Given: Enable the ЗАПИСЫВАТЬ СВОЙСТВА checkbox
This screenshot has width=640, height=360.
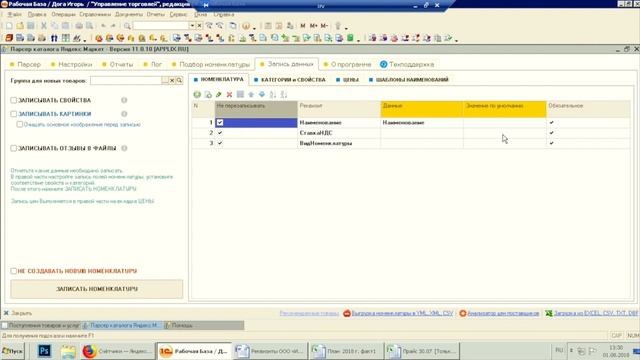Looking at the screenshot, I should coord(13,100).
